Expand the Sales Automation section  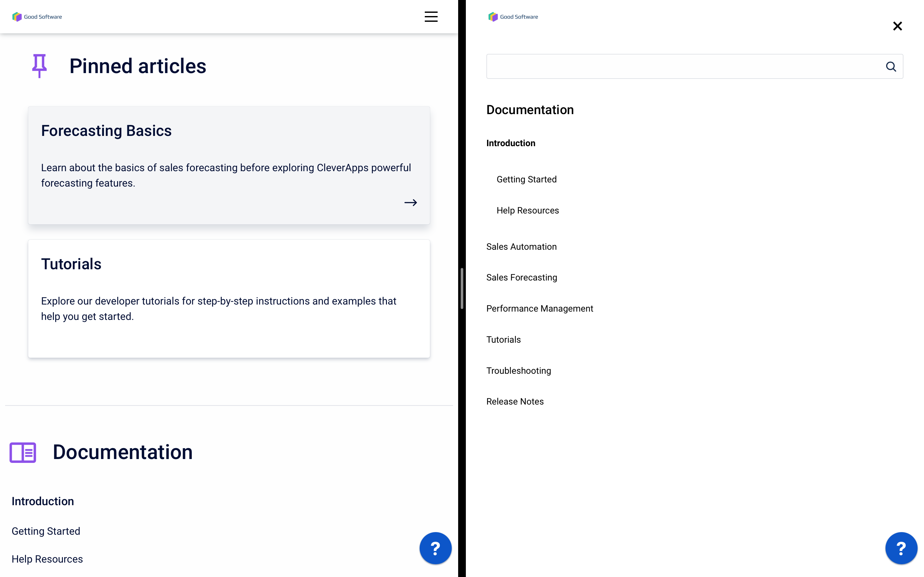522,246
